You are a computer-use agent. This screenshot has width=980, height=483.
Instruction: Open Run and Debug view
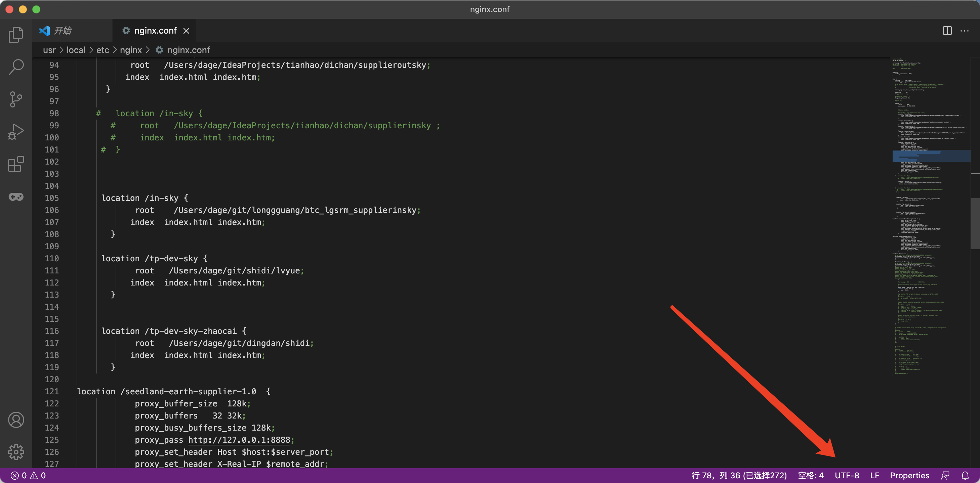16,132
